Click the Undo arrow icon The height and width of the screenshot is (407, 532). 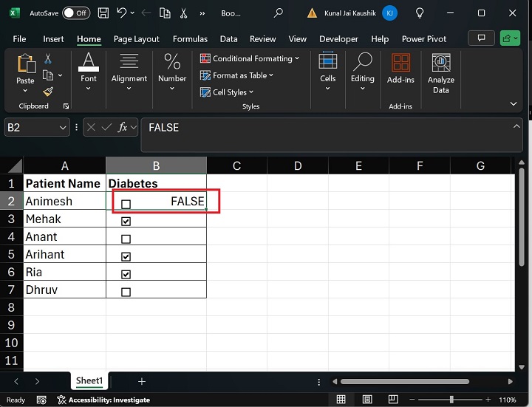123,13
